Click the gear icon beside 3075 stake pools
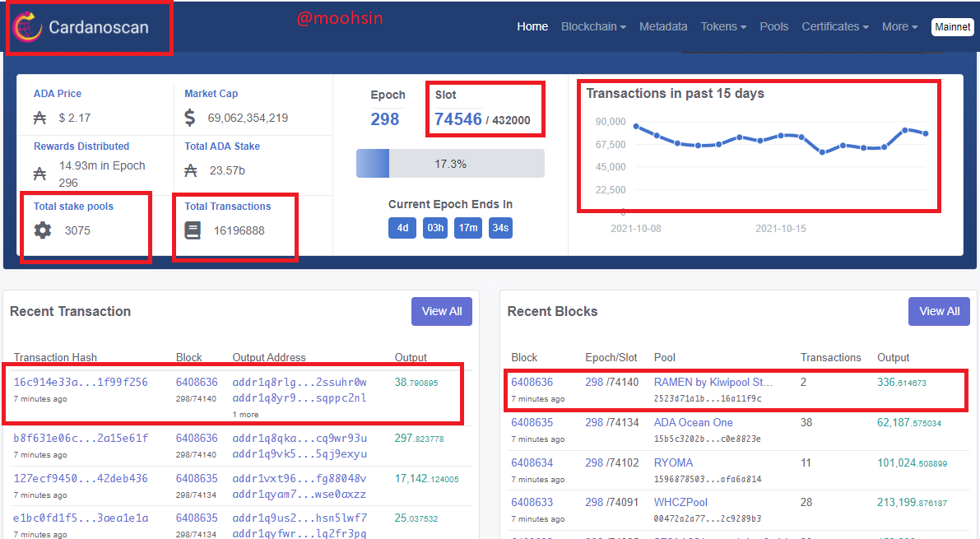The width and height of the screenshot is (980, 539). [x=43, y=230]
